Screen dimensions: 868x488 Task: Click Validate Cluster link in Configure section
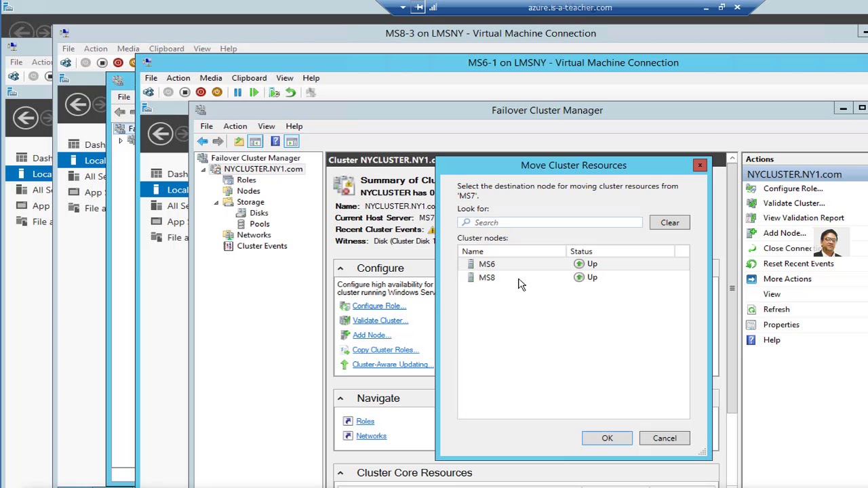pos(380,321)
